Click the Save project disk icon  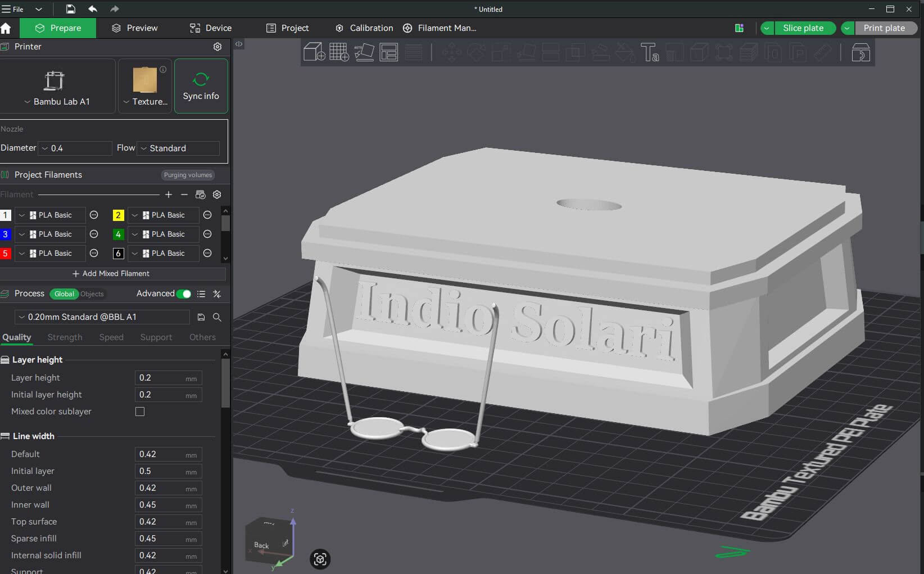[70, 9]
